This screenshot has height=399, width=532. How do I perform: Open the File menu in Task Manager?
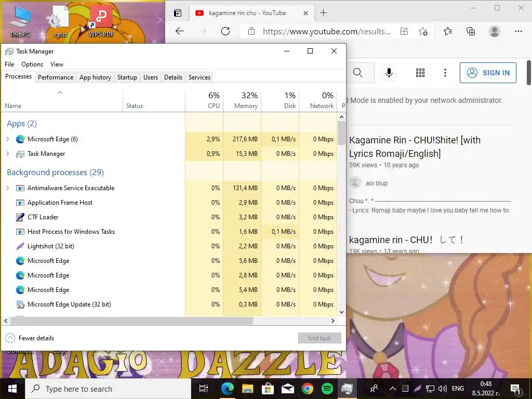click(x=9, y=64)
